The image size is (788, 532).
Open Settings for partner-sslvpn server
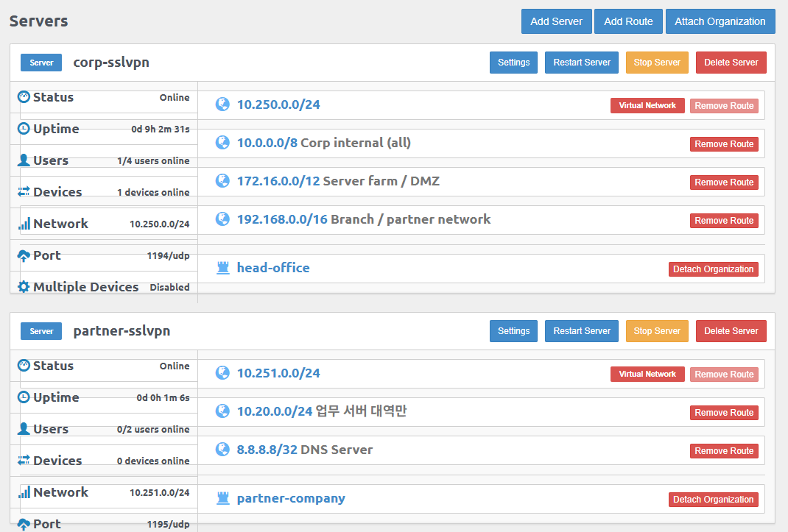(513, 331)
